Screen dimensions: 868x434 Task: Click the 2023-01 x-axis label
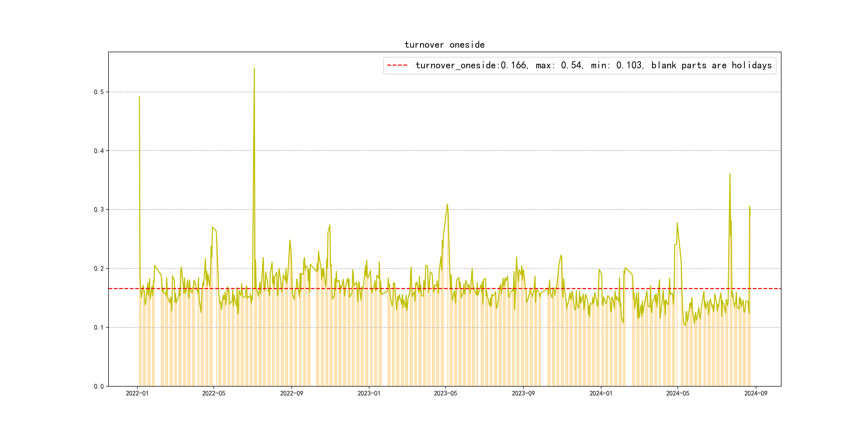369,393
